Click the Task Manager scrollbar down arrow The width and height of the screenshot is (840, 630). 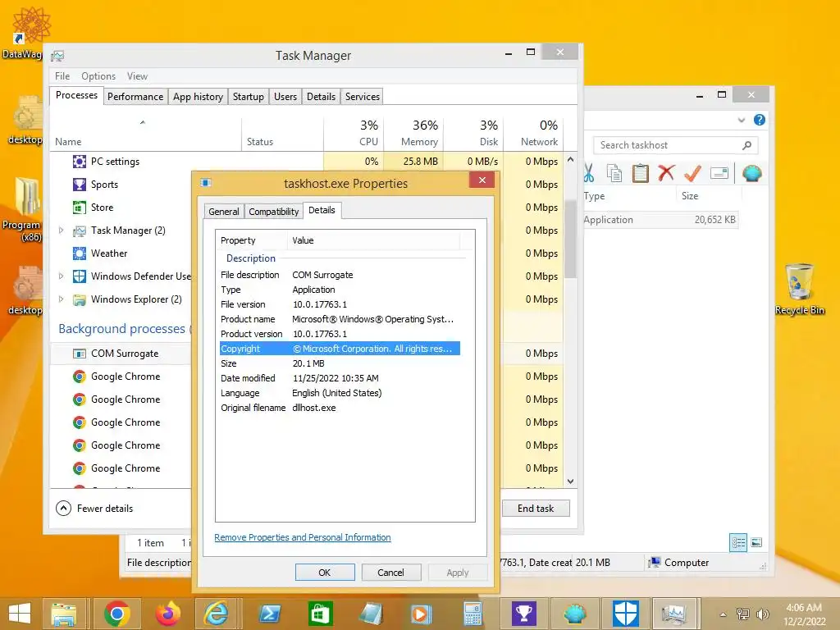tap(571, 482)
